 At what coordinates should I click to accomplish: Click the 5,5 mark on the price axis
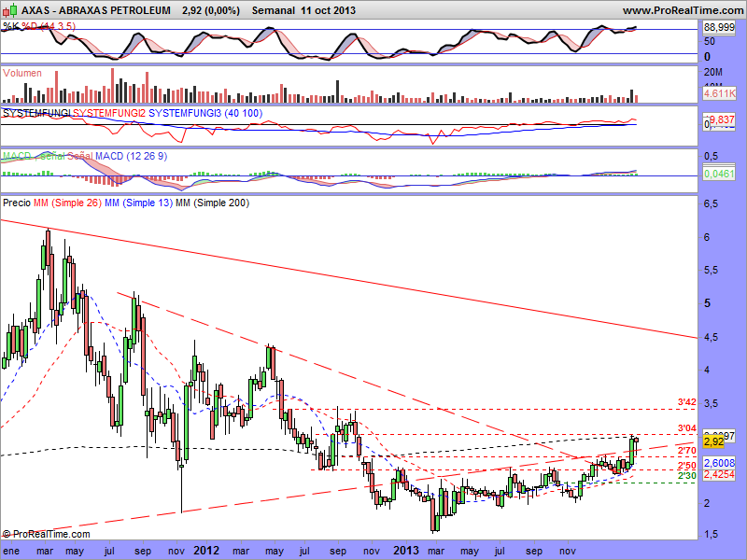tap(711, 270)
